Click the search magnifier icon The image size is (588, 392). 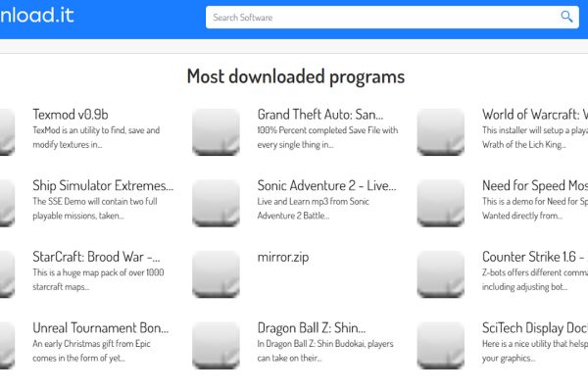click(x=566, y=17)
